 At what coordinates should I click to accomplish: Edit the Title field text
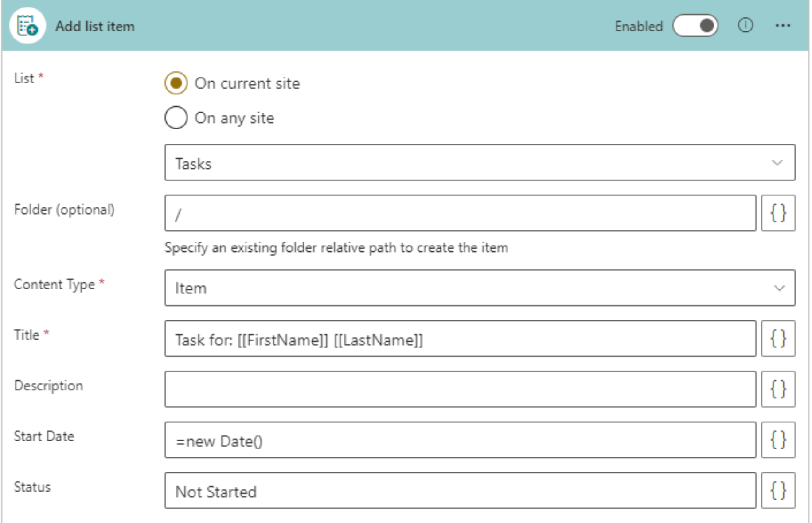[460, 339]
